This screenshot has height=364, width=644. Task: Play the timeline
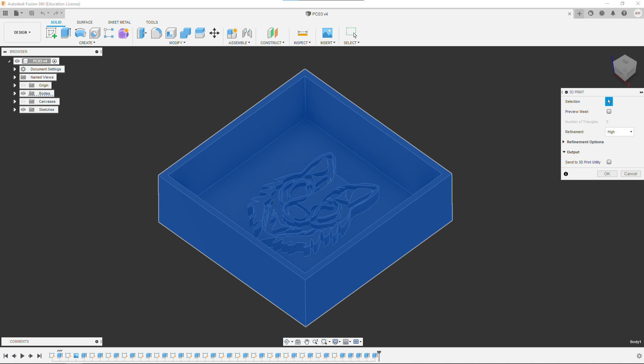pos(22,356)
